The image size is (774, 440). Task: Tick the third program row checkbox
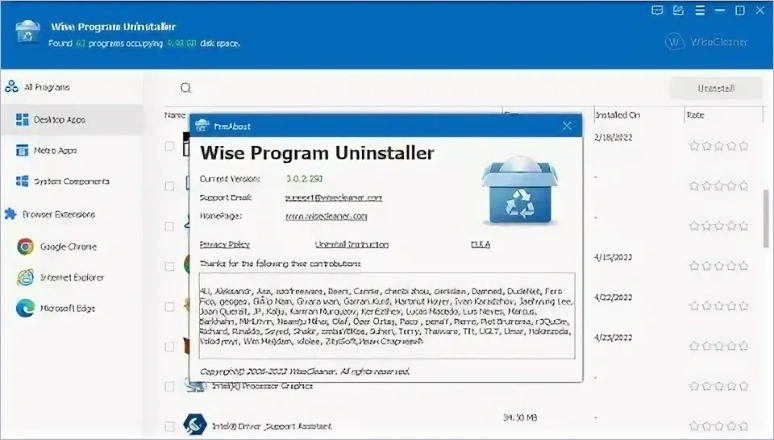coord(169,226)
